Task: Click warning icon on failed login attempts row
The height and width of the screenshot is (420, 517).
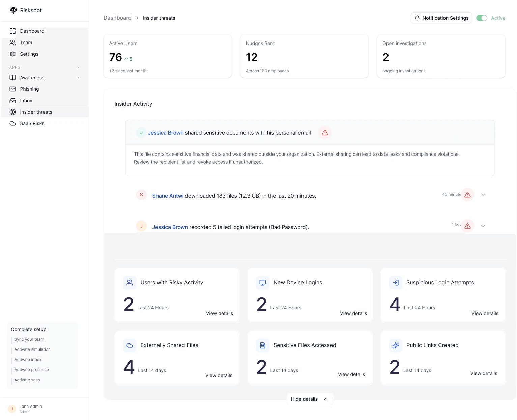Action: click(x=467, y=226)
